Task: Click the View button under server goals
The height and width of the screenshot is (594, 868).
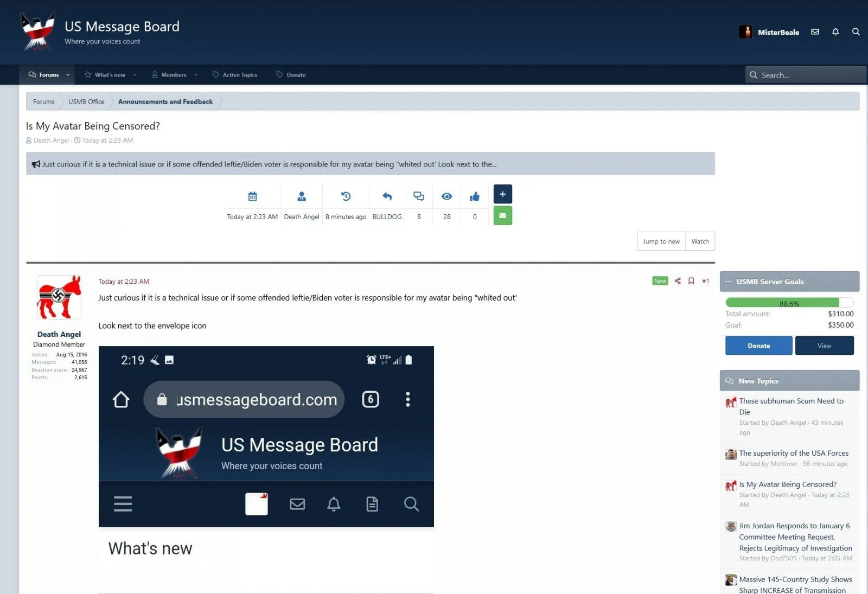Action: pos(824,346)
